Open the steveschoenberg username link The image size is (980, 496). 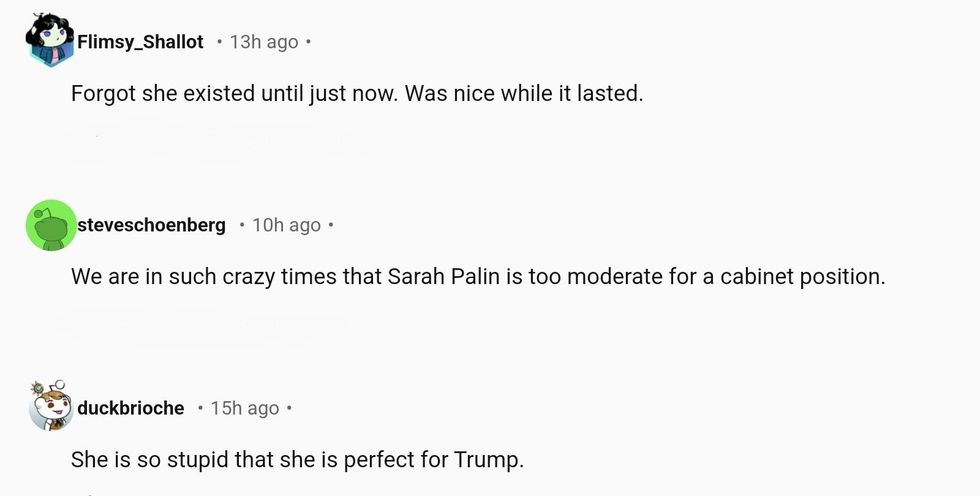click(x=151, y=225)
